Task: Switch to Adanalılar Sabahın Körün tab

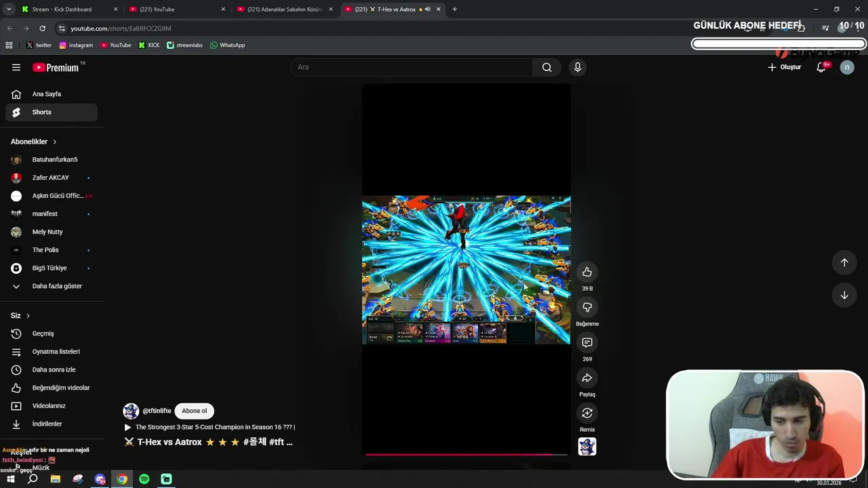Action: (283, 9)
